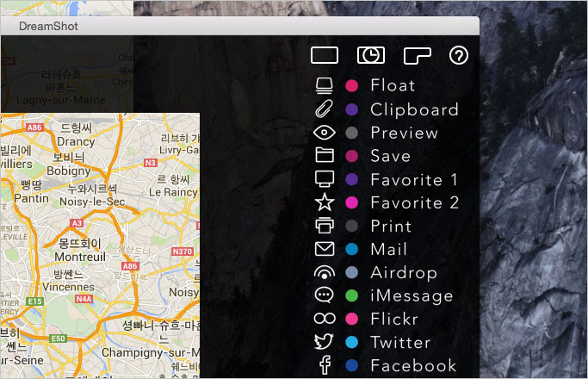Select the purple dot beside Favorite 1
Screen dimensions: 588x379
point(351,179)
